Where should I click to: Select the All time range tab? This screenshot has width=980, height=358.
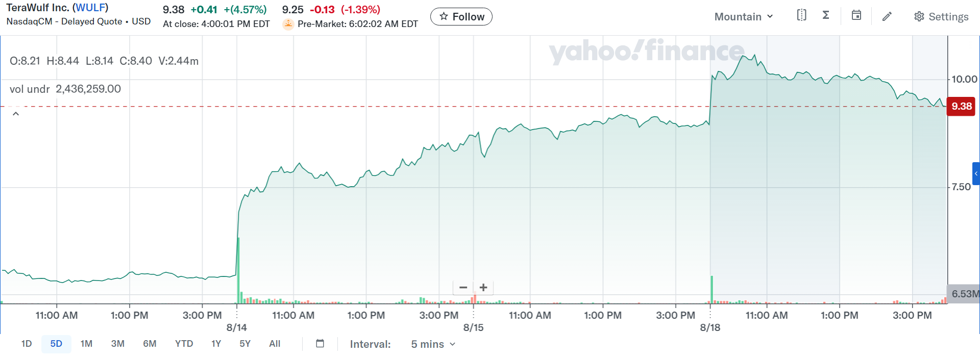click(275, 344)
